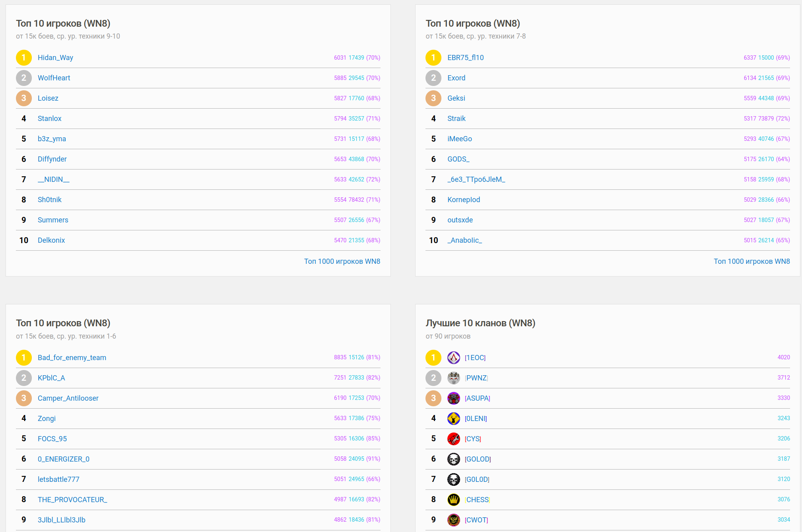Open the Hidan_Way player profile

click(x=55, y=58)
